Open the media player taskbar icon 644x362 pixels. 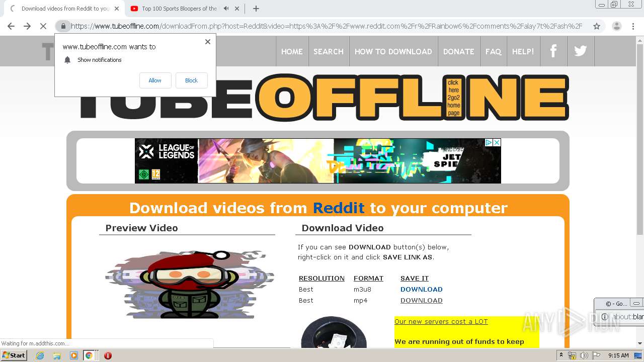click(x=74, y=355)
